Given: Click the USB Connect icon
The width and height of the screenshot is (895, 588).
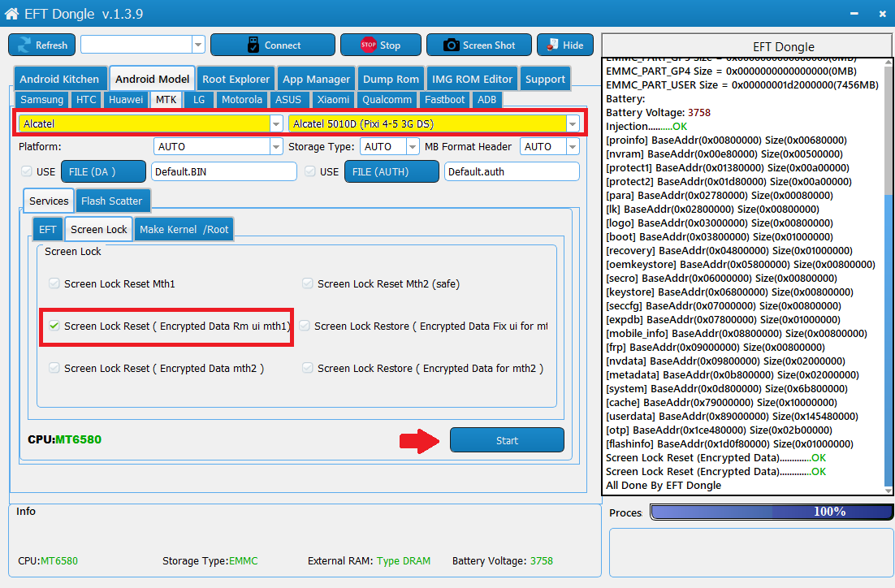Looking at the screenshot, I should (x=253, y=45).
